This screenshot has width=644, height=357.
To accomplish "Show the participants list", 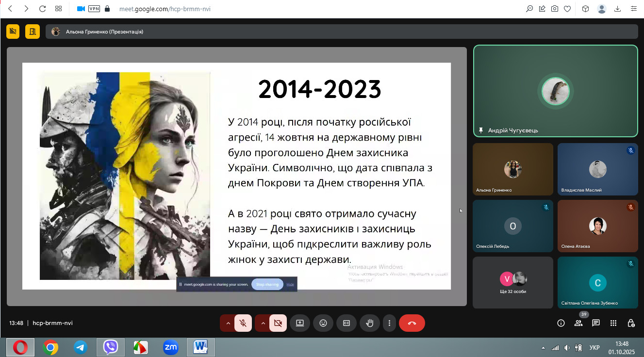I will (578, 323).
